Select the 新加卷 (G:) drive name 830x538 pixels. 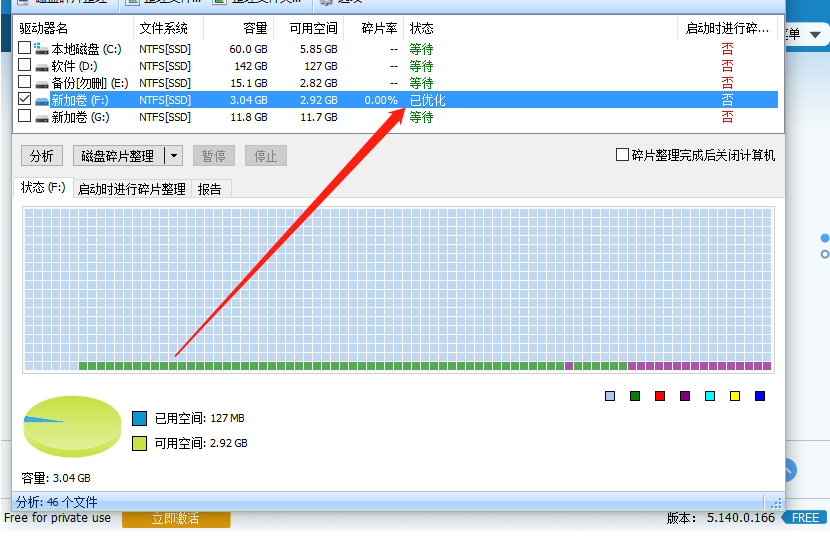pos(80,117)
